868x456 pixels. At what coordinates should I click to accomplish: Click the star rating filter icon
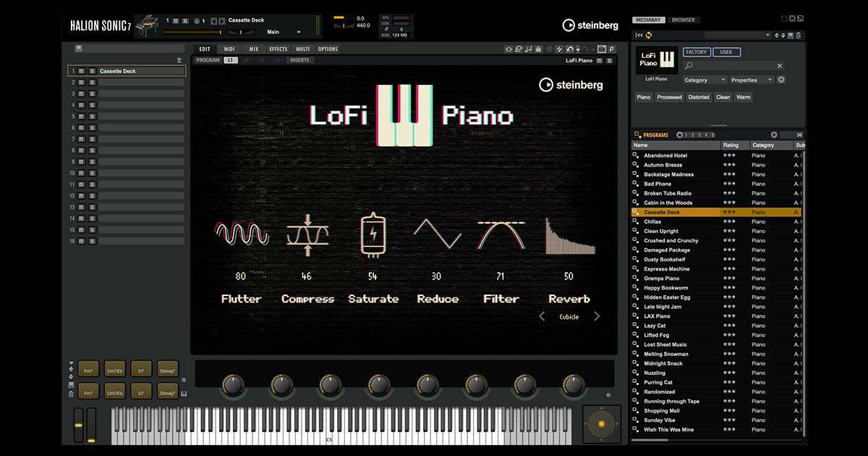click(x=679, y=135)
